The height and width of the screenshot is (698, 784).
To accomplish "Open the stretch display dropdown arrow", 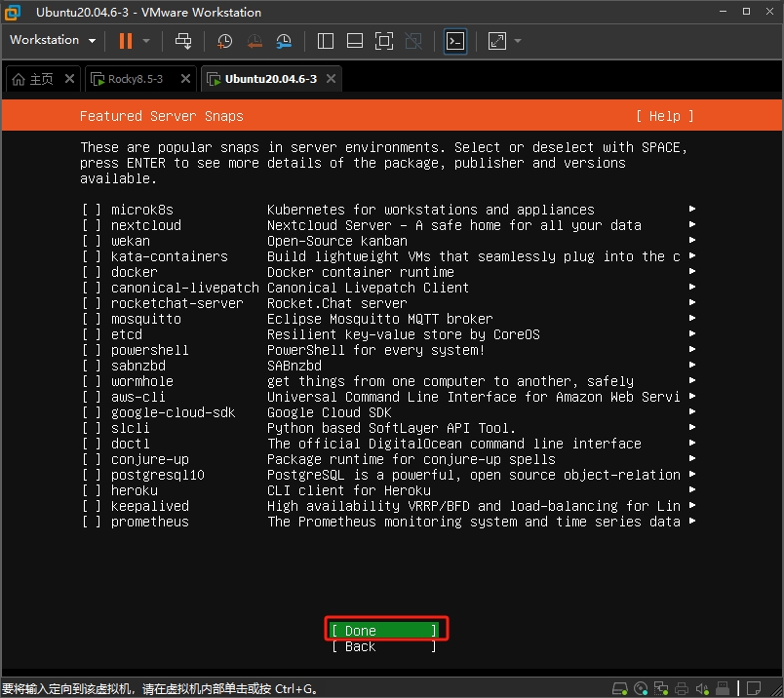I will (x=518, y=41).
